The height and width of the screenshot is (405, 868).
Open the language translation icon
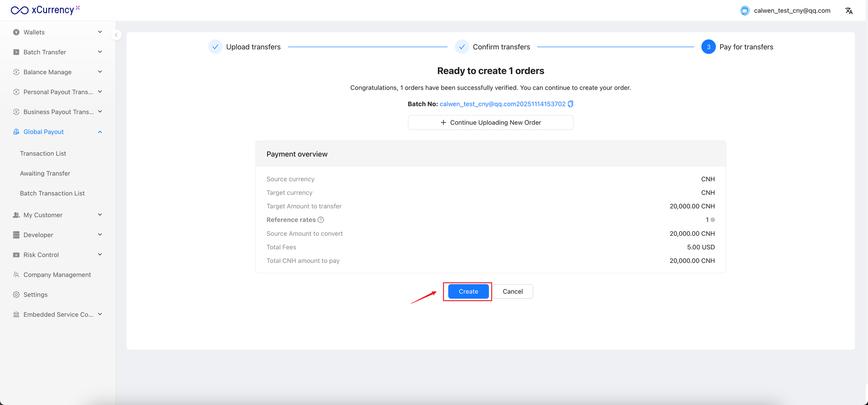click(849, 11)
